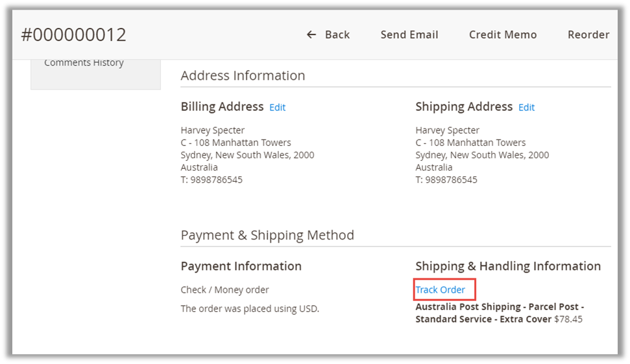Click the Back arrow icon
Viewport: 630px width, 364px height.
tap(311, 35)
